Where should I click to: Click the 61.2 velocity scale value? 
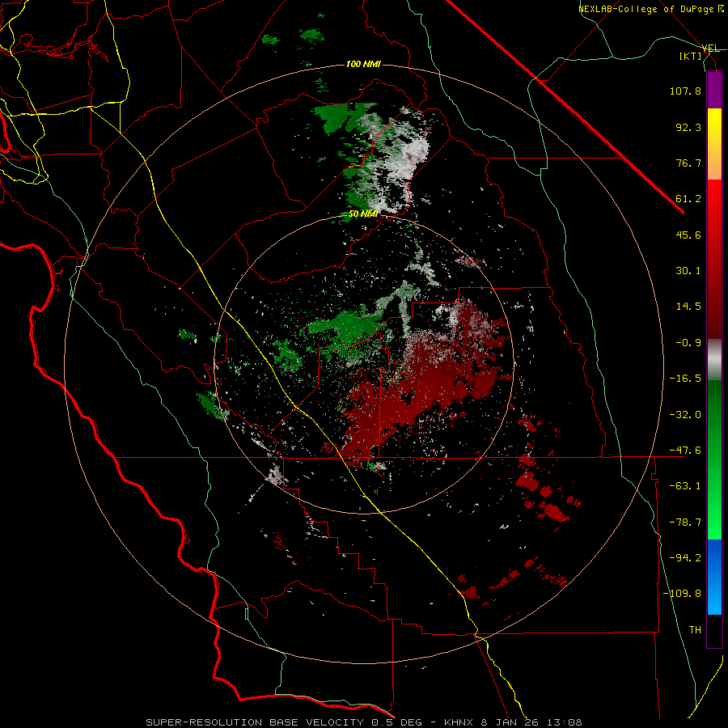pos(688,199)
